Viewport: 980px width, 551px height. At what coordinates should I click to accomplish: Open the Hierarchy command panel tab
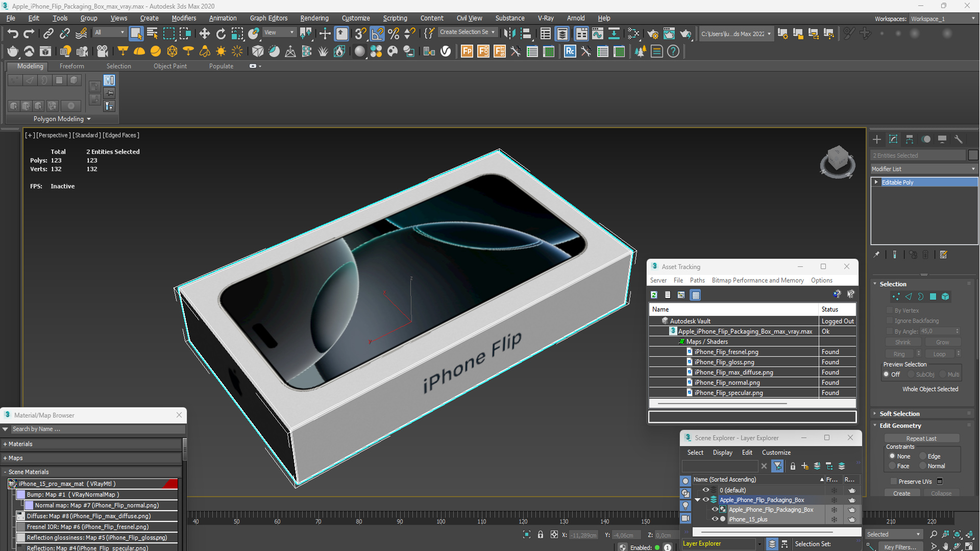click(910, 139)
